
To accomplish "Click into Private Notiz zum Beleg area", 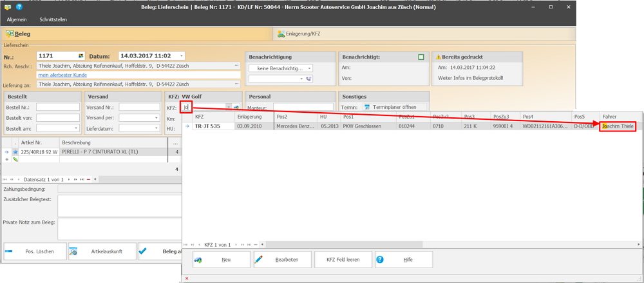I will pos(119,229).
